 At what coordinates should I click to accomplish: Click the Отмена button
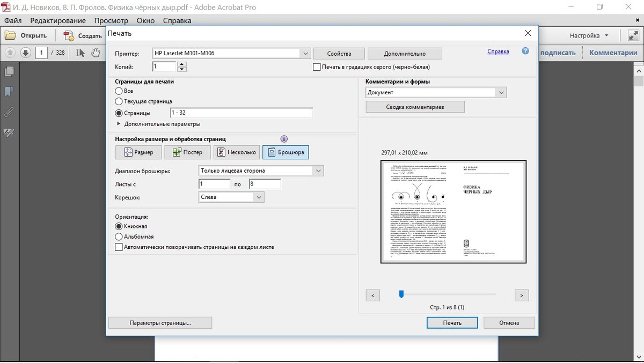click(x=509, y=323)
